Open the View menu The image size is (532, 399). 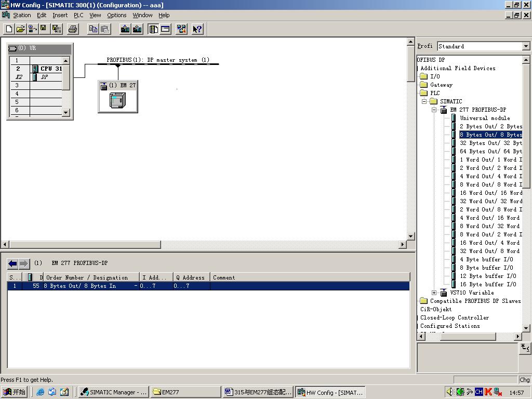tap(95, 15)
